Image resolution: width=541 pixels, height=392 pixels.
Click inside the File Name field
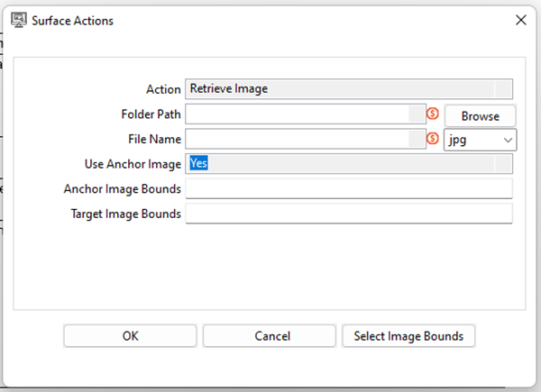[298, 139]
